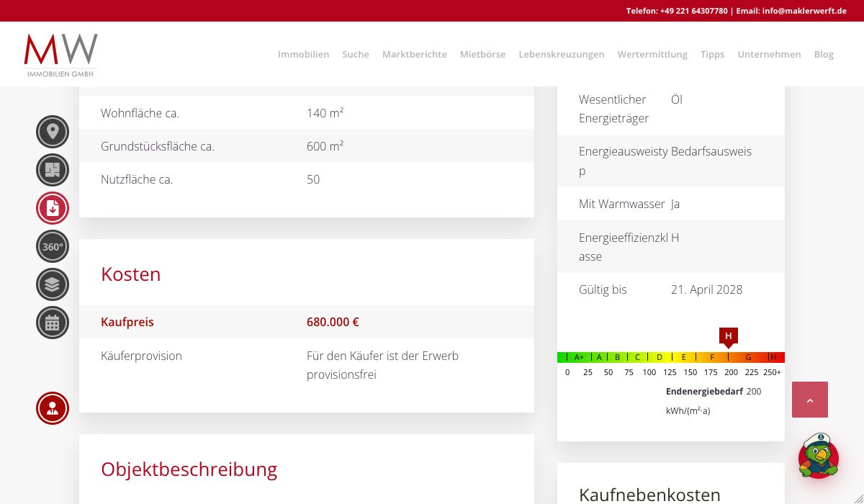Open the Immobilien menu

pyautogui.click(x=303, y=54)
